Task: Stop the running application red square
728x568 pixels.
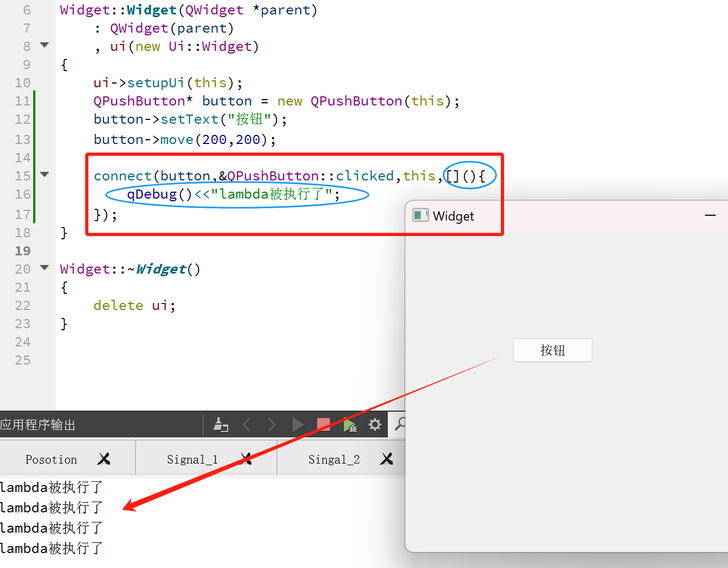Action: click(324, 425)
